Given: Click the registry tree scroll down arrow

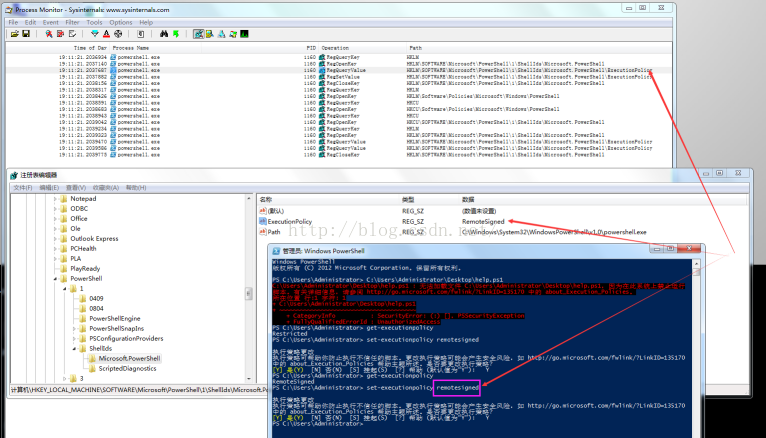Looking at the screenshot, I should click(249, 378).
